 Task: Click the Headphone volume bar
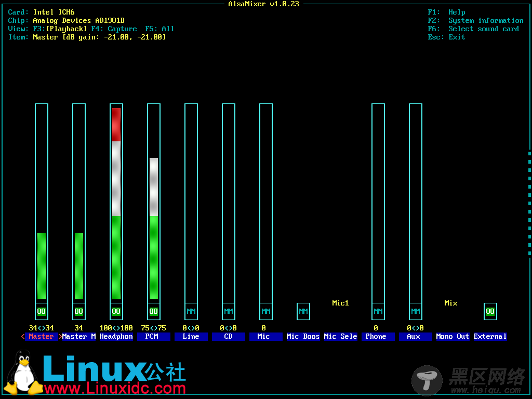[116, 203]
